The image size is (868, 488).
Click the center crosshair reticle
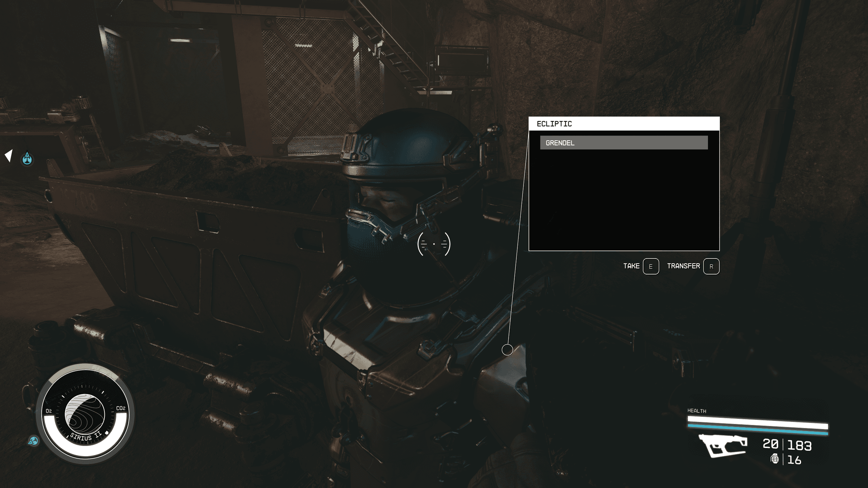tap(434, 244)
